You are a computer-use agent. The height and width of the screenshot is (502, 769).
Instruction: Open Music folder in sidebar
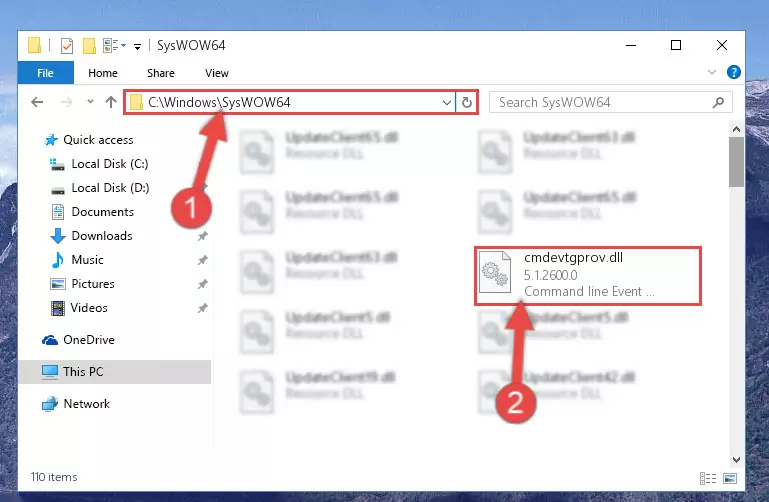[x=87, y=260]
